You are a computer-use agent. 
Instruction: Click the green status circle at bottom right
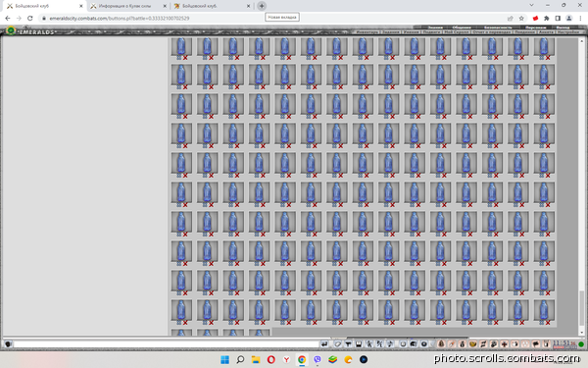tap(581, 344)
